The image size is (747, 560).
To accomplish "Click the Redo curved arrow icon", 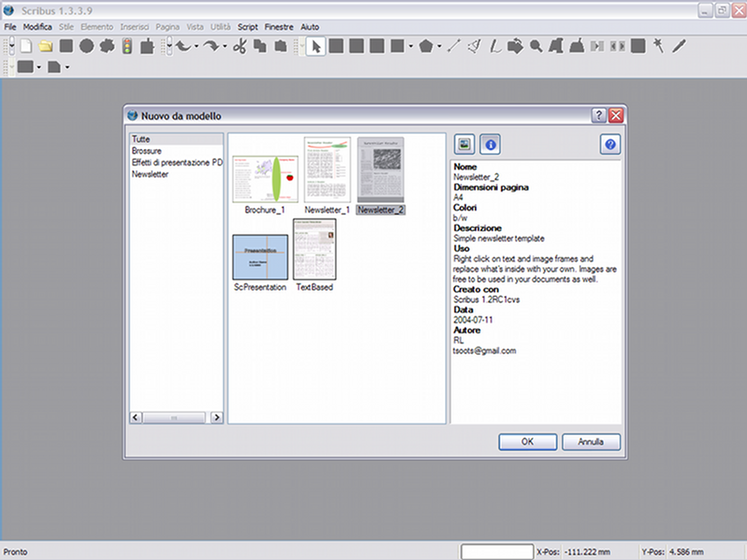I will [211, 46].
